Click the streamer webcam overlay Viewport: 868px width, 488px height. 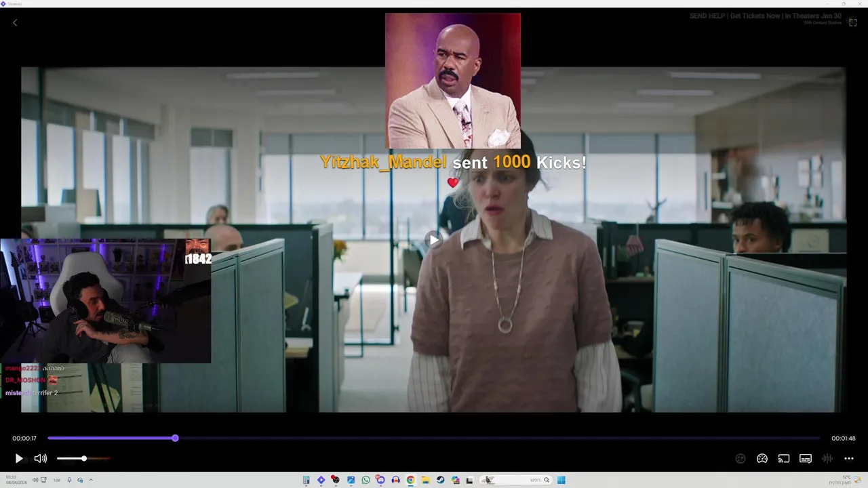(105, 301)
